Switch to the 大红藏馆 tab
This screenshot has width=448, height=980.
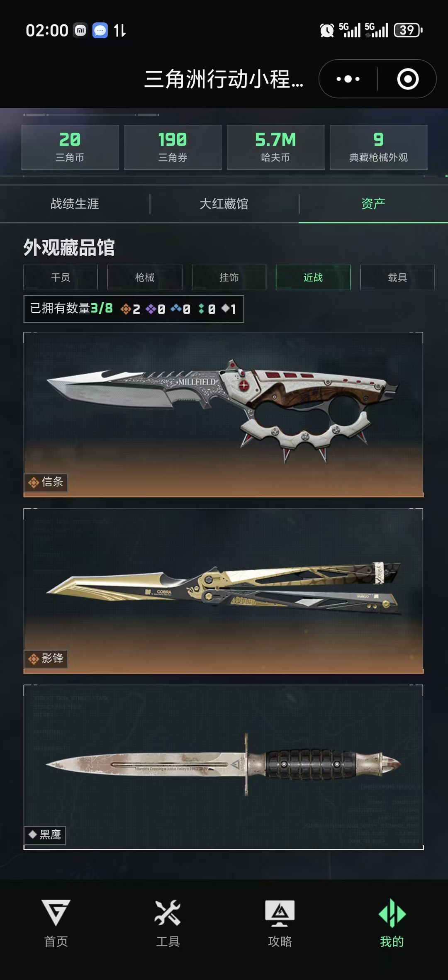click(x=224, y=204)
